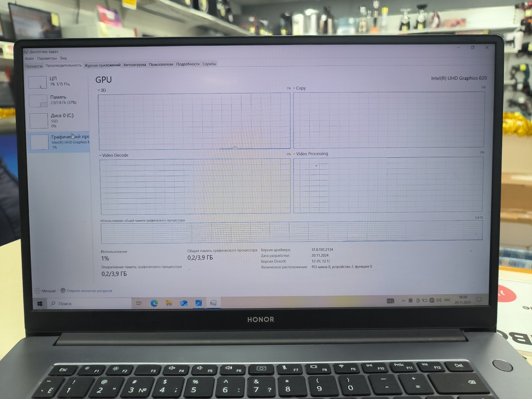This screenshot has width=532, height=399.
Task: Open the Windows Start menu
Action: (x=39, y=303)
